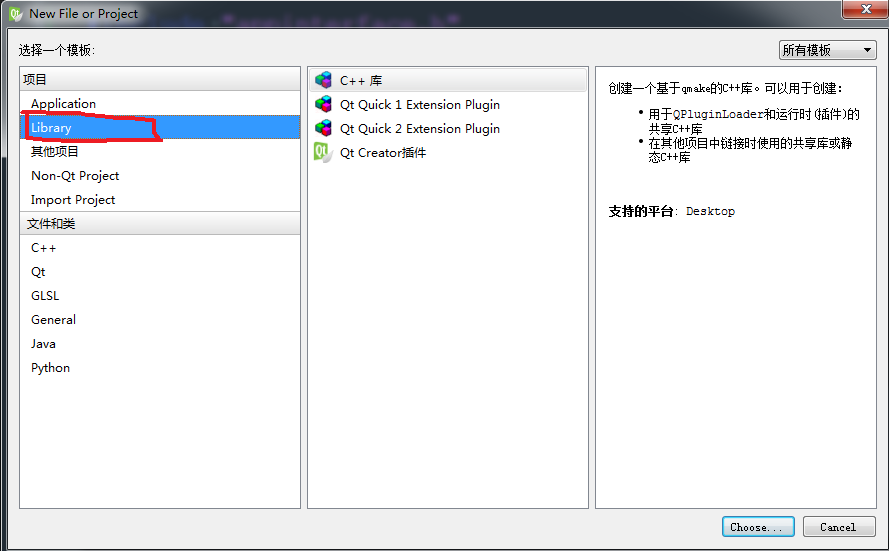The image size is (889, 551).
Task: Click the QPluginLoader text in description
Action: (x=718, y=114)
